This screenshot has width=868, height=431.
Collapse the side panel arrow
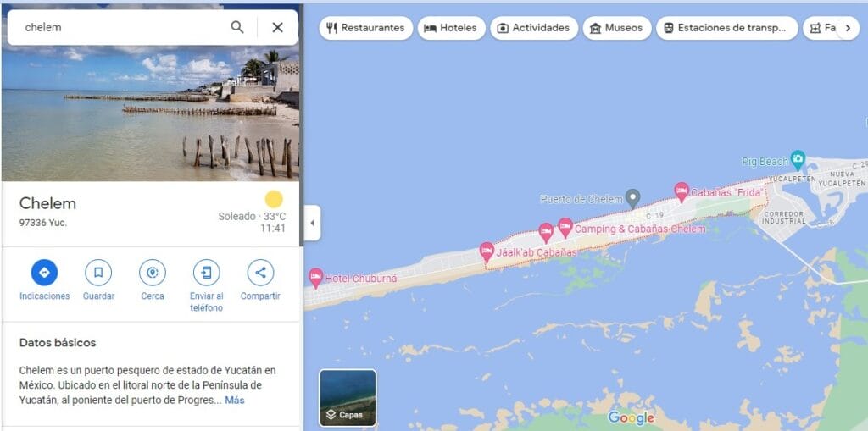point(312,223)
